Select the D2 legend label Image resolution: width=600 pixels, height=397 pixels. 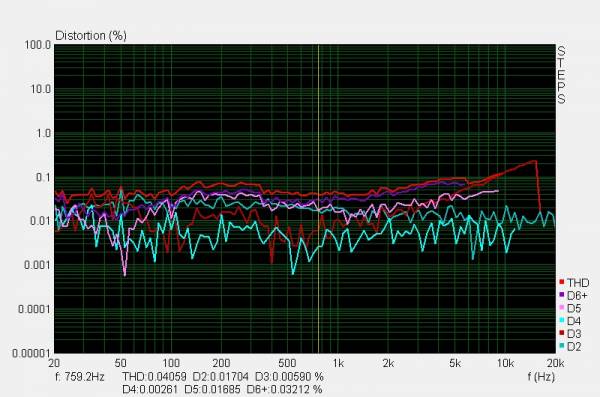(x=574, y=346)
